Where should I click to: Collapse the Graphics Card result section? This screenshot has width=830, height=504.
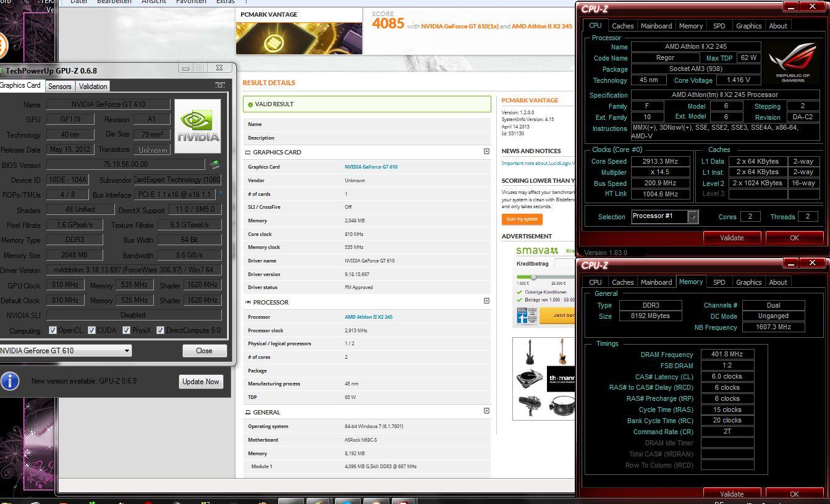pyautogui.click(x=486, y=151)
